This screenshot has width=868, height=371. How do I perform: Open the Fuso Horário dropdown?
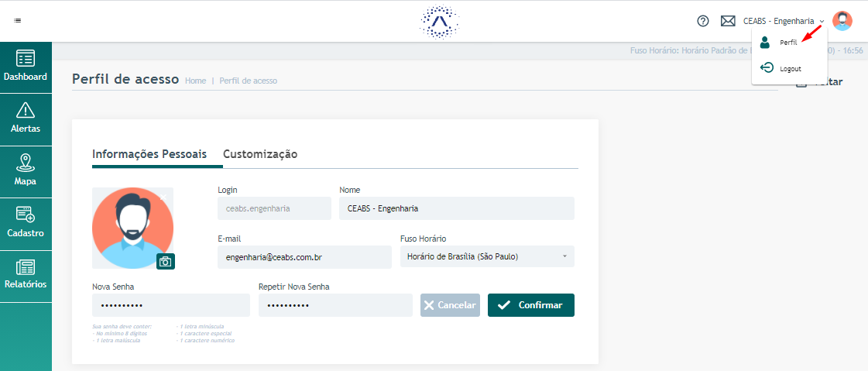click(x=487, y=256)
